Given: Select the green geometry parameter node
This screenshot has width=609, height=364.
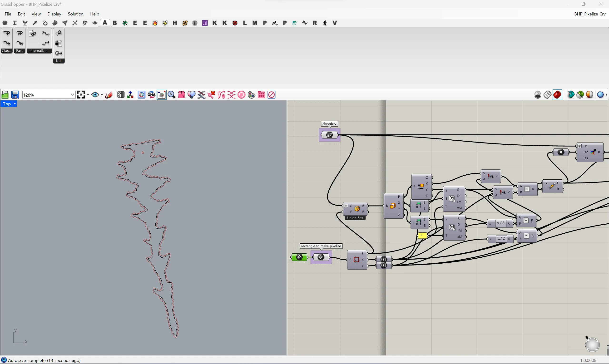Looking at the screenshot, I should 299,257.
